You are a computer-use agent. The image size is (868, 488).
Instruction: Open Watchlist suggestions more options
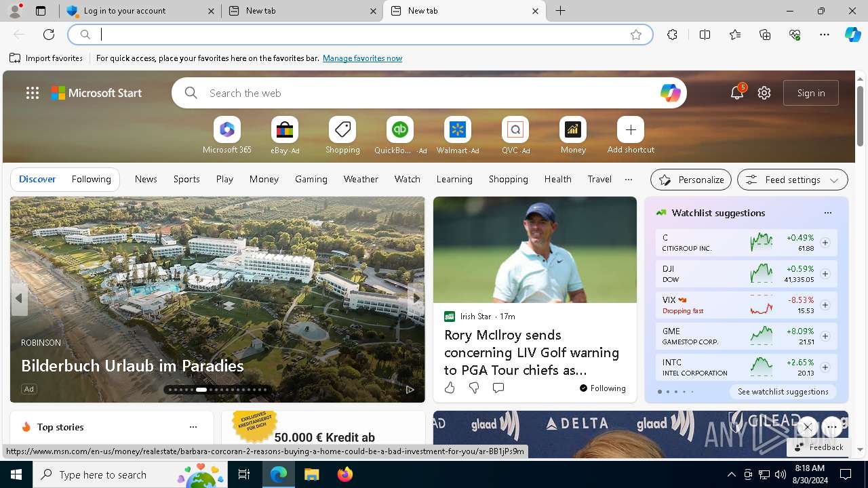tap(827, 213)
